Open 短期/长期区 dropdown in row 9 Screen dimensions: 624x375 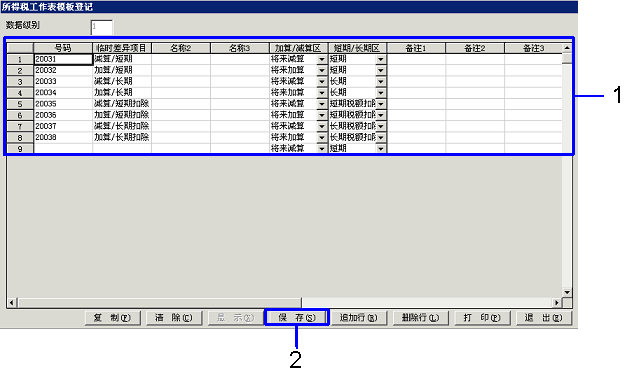coord(381,148)
